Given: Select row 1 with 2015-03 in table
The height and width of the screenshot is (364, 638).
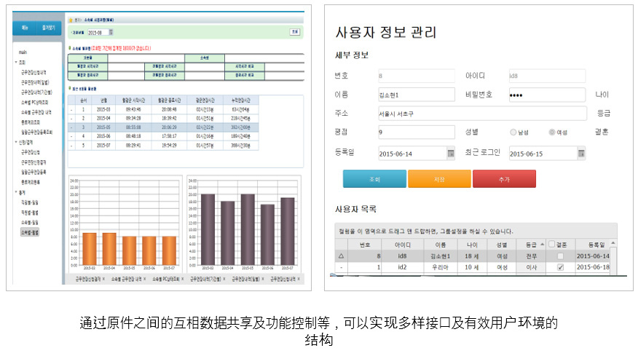Looking at the screenshot, I should point(162,109).
